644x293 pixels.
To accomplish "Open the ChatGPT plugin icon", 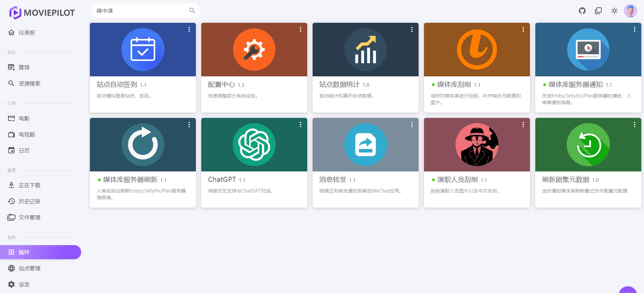I will point(254,145).
